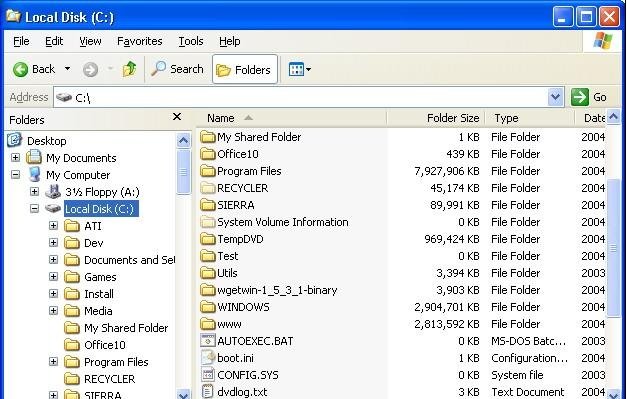Close the Folders pane with X
The height and width of the screenshot is (399, 627).
pos(177,117)
